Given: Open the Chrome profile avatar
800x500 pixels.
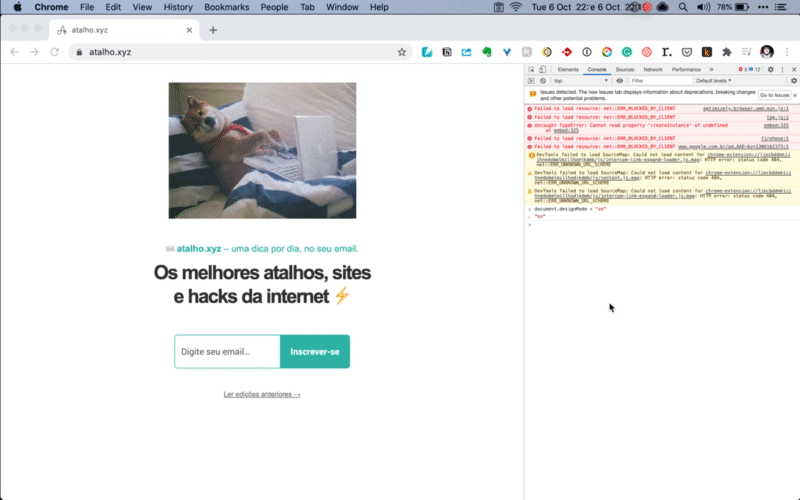Looking at the screenshot, I should (766, 52).
